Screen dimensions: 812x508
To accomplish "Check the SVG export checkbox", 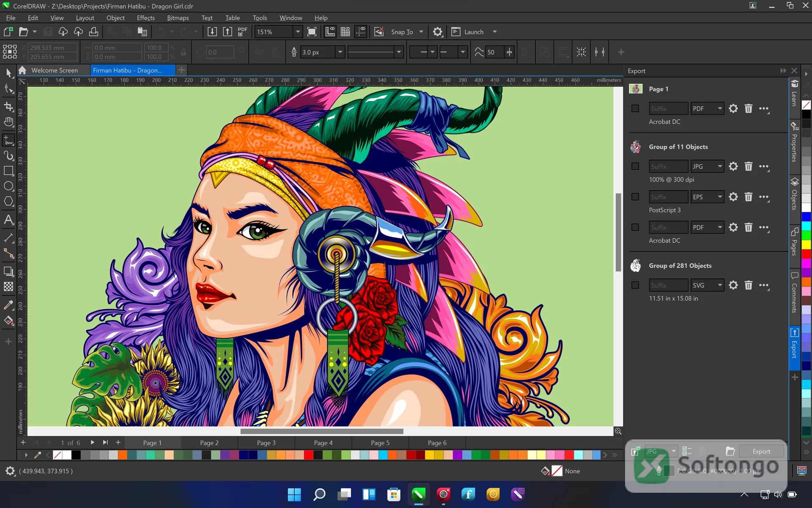I will point(635,285).
